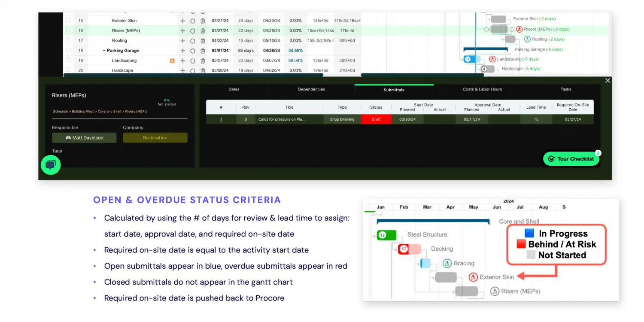Switch to the Dependencies tab
Viewport: 644px width, 322px height.
point(311,89)
